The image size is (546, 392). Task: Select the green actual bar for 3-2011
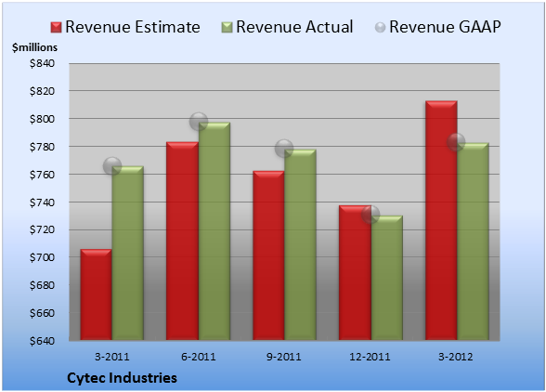click(128, 254)
